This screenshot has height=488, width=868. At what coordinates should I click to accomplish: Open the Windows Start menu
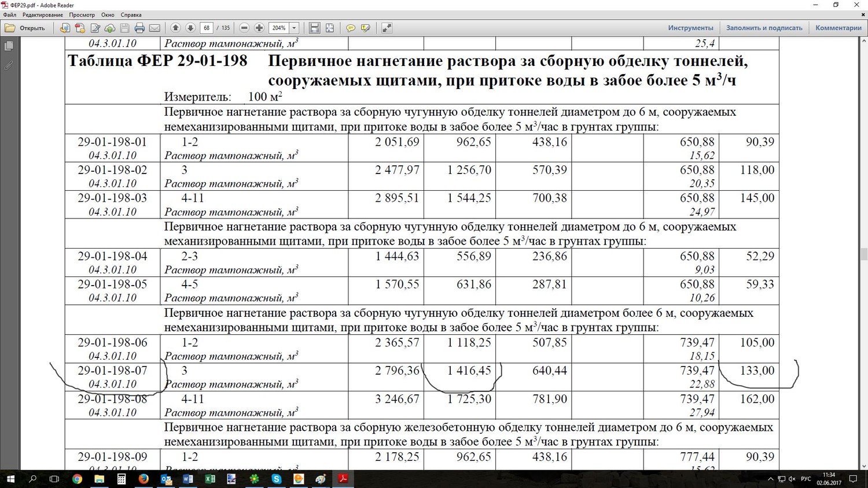[x=10, y=479]
